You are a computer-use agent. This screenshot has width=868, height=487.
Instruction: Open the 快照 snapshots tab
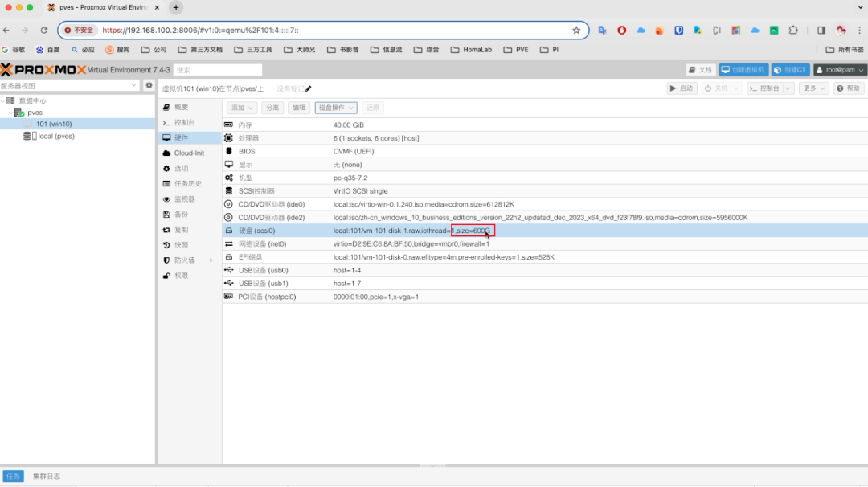[x=190, y=244]
